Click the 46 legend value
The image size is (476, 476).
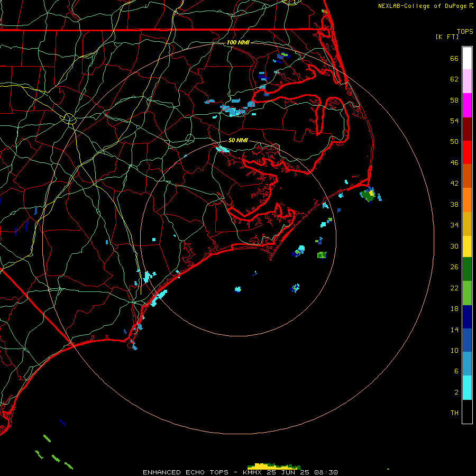[454, 163]
